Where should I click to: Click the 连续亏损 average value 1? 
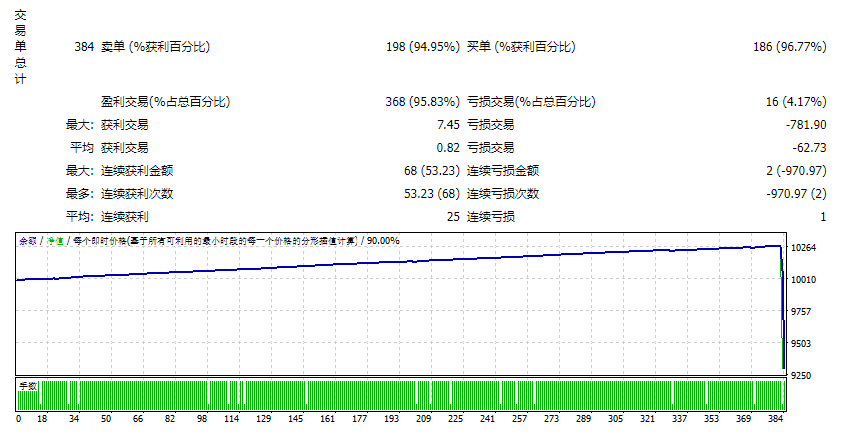823,216
